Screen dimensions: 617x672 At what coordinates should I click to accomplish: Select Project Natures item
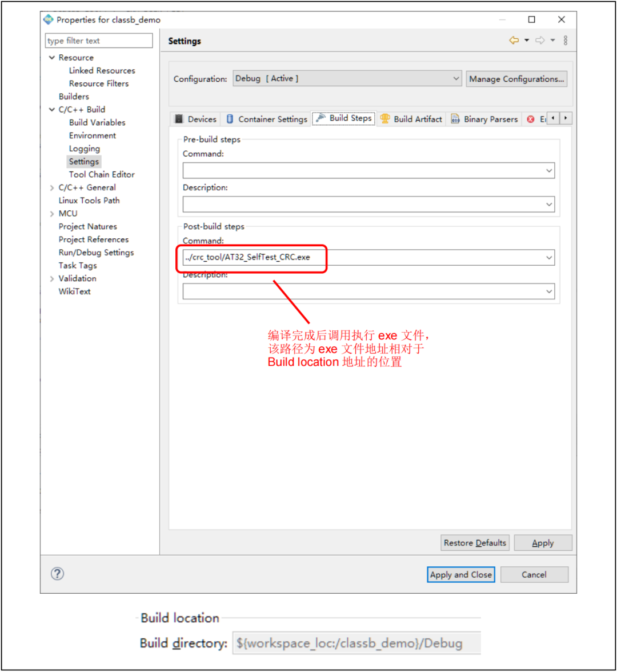tap(88, 226)
